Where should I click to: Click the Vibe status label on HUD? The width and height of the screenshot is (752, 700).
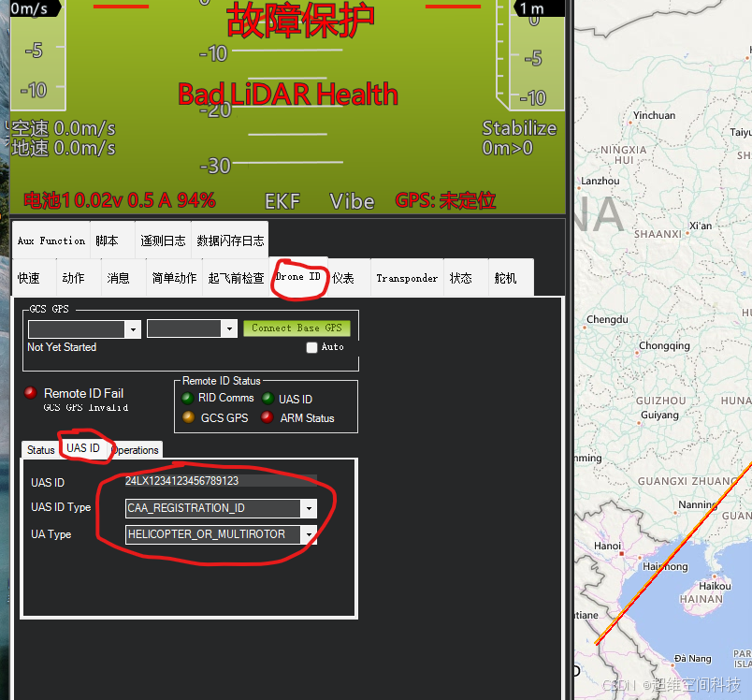tap(352, 201)
